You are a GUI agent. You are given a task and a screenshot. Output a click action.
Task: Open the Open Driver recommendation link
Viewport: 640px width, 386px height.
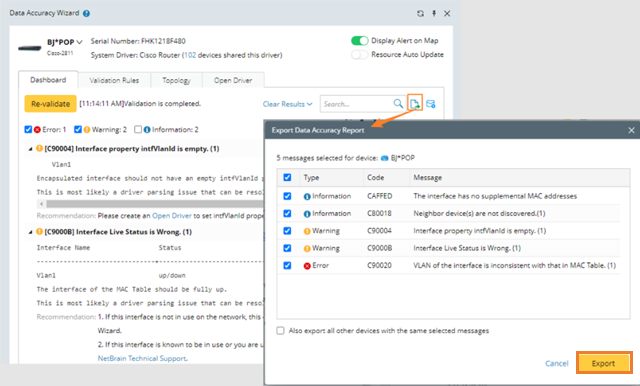[171, 215]
